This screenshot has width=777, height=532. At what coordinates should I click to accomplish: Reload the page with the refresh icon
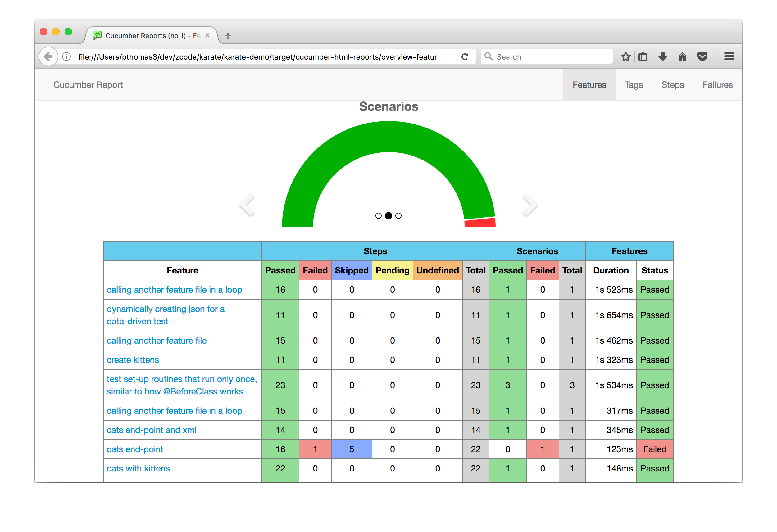click(465, 56)
